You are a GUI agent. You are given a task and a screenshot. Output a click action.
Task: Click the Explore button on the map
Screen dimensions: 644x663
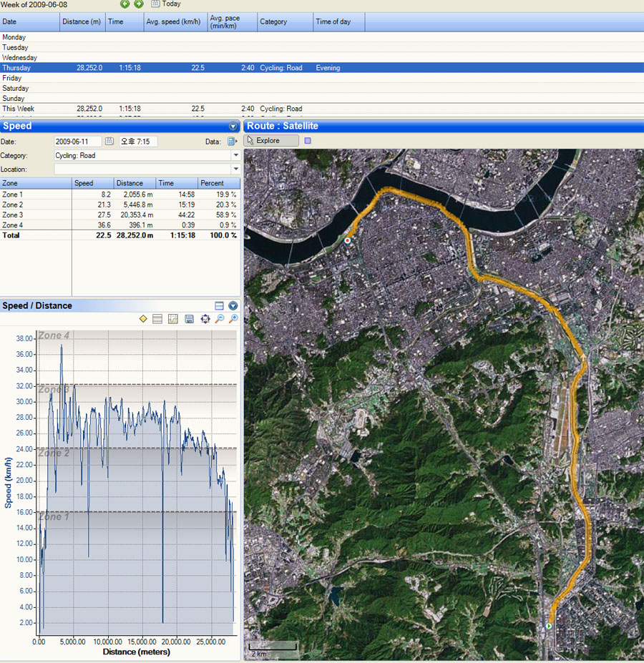click(x=272, y=141)
